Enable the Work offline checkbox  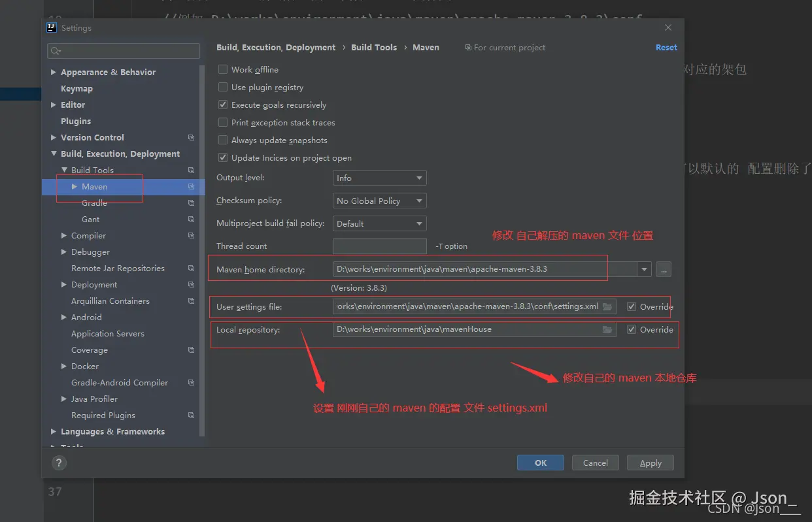tap(223, 69)
